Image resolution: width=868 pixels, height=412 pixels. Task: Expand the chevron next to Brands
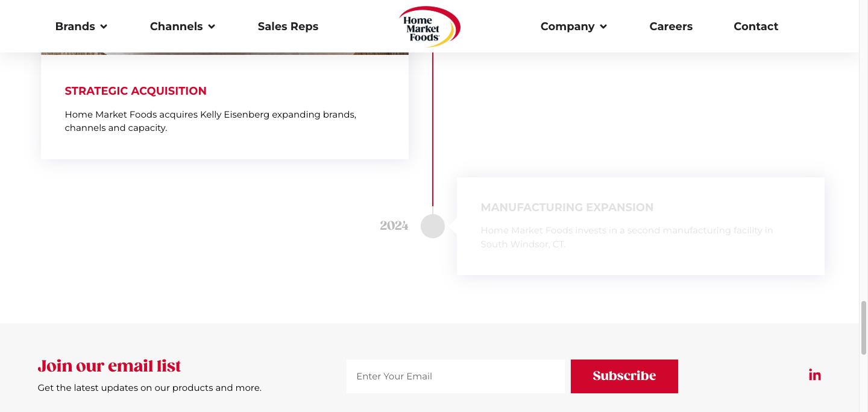[104, 27]
